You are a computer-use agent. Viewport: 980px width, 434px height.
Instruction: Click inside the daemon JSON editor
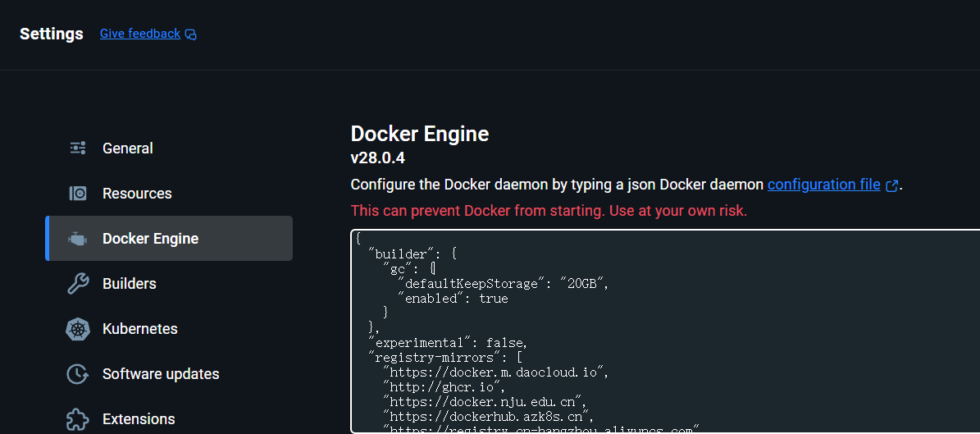(665, 331)
